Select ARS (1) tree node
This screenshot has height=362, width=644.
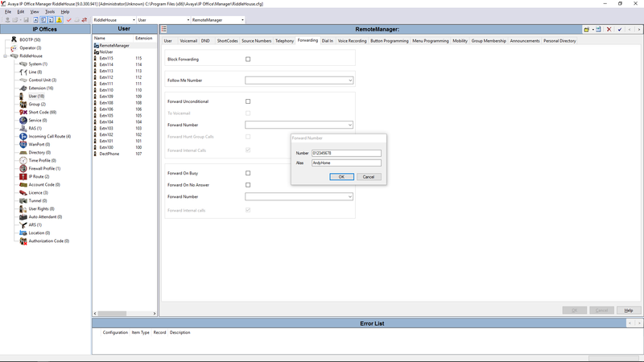pos(35,225)
